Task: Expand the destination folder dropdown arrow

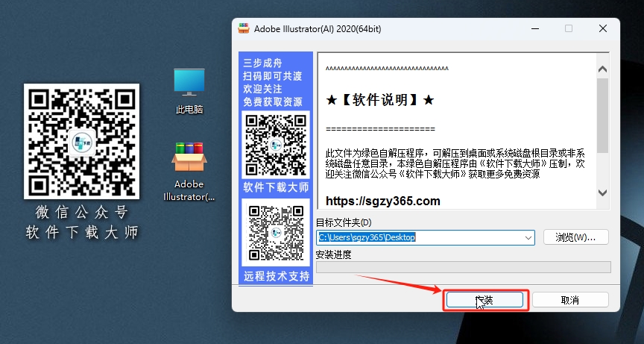Action: pyautogui.click(x=528, y=237)
